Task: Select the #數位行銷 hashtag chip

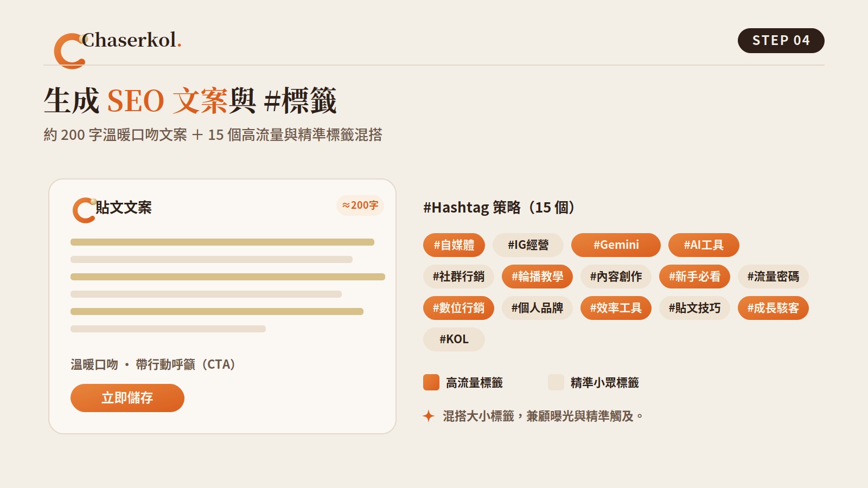Action: [x=458, y=308]
